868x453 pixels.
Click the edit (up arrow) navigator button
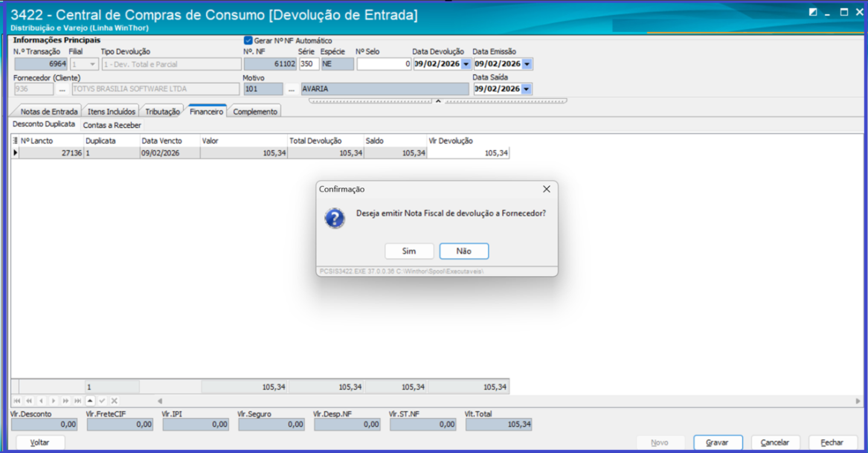click(x=90, y=400)
